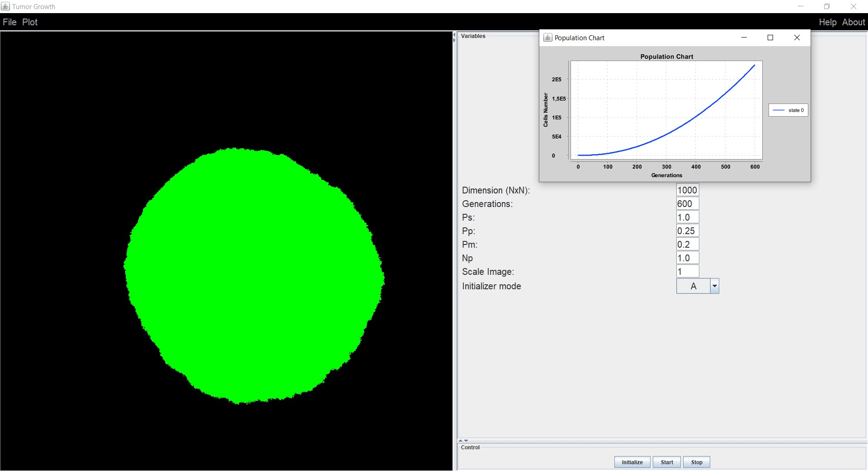868x471 pixels.
Task: Expand the Initializer mode dropdown arrow
Action: point(715,286)
